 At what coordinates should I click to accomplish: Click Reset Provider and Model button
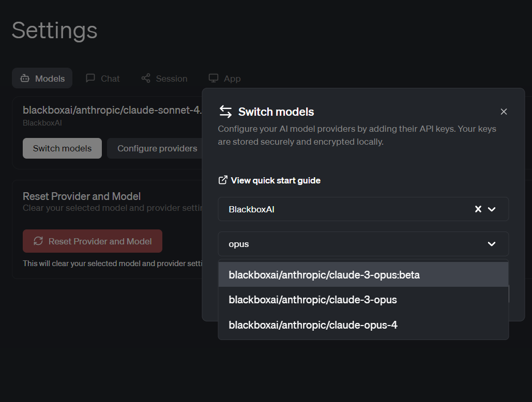pos(92,241)
